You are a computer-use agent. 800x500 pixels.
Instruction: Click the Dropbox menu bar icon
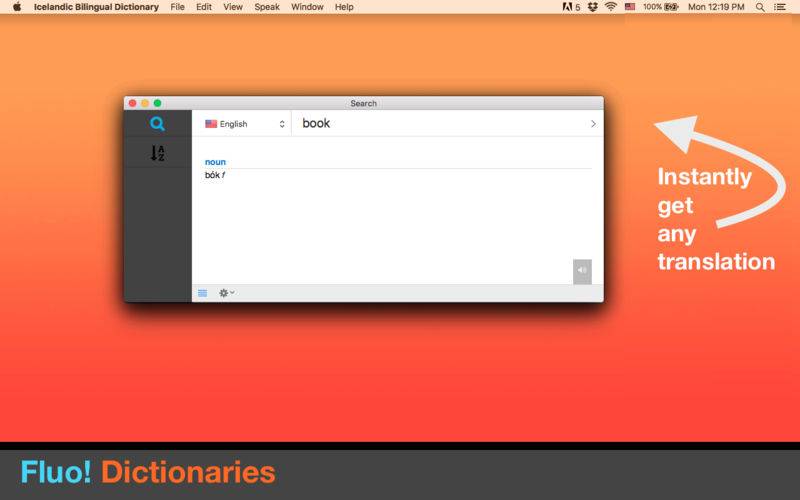click(592, 7)
